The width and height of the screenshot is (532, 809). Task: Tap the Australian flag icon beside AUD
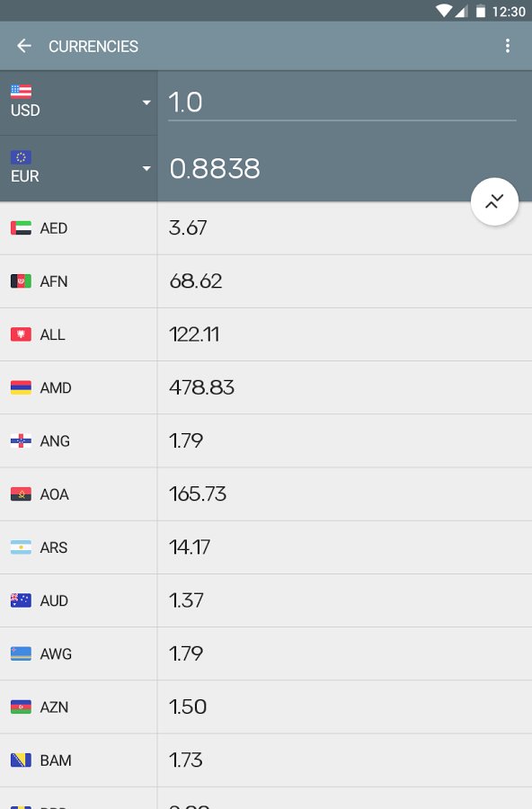22,600
